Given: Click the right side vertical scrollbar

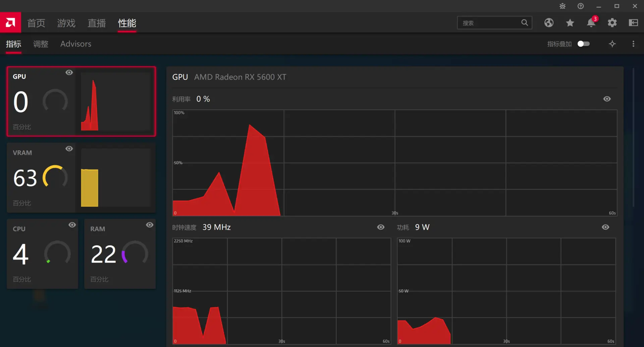Looking at the screenshot, I should pyautogui.click(x=633, y=138).
